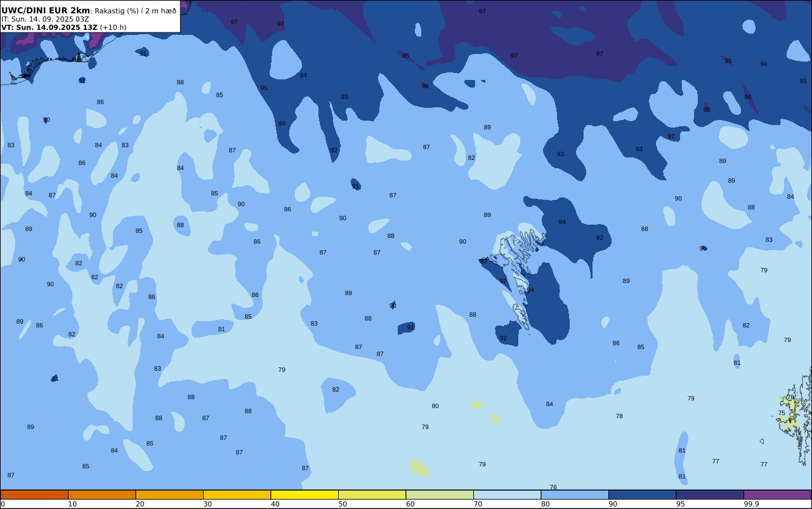Select the "(+10 h)" forecast offset text
This screenshot has width=812, height=509.
[114, 27]
